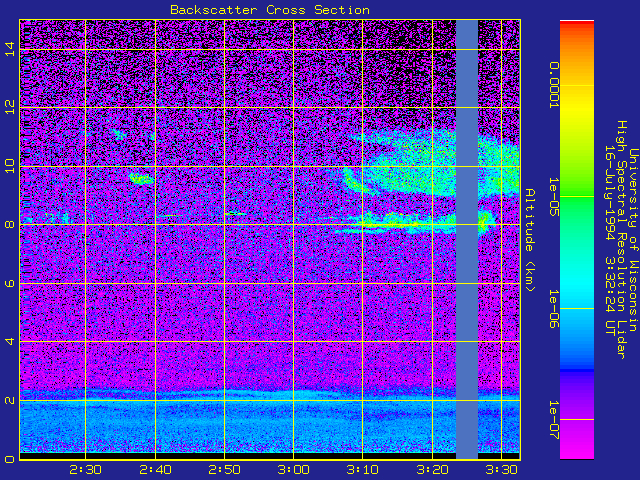Click the altitude label 6
Screen dimensions: 640x480
(x=10, y=283)
